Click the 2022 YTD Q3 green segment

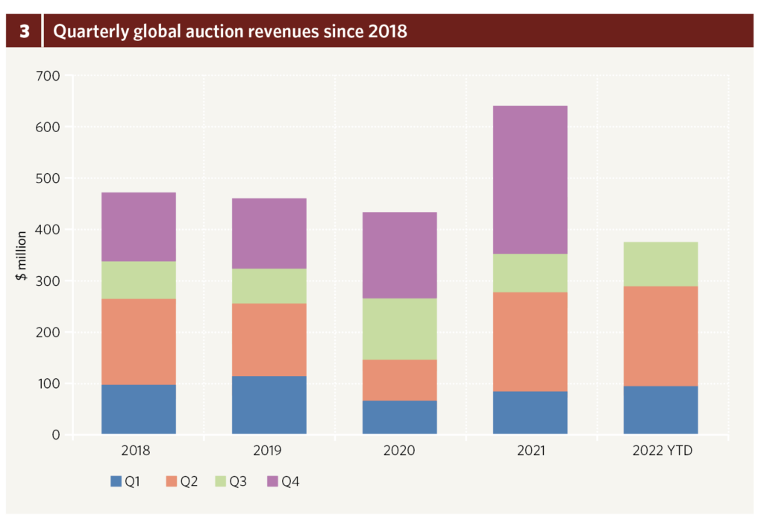click(660, 264)
